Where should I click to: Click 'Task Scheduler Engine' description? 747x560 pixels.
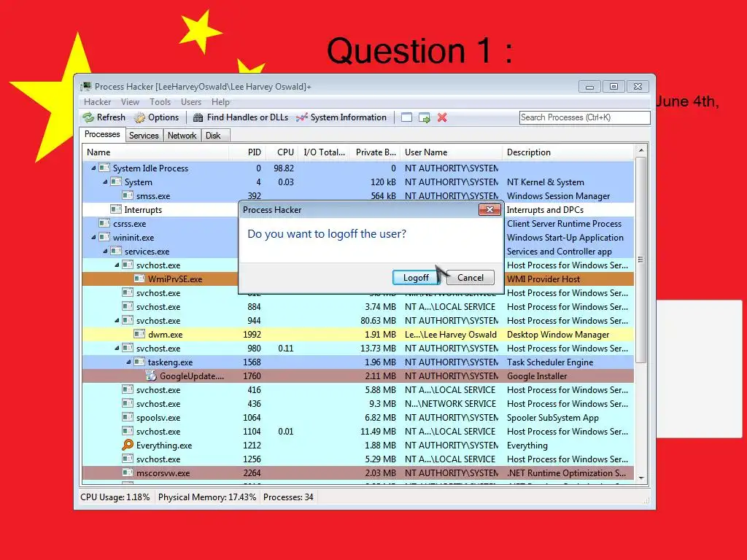click(550, 362)
